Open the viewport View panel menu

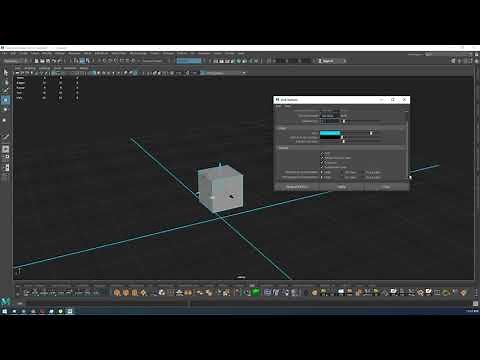coord(18,68)
